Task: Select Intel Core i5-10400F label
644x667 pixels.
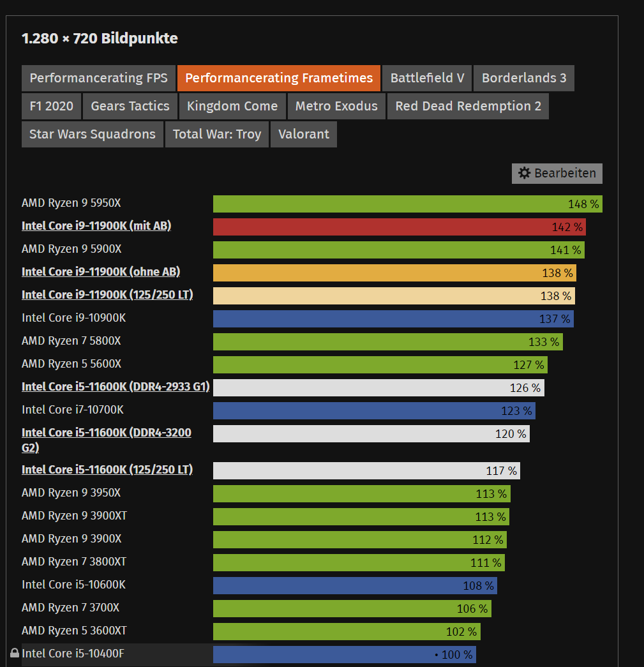Action: tap(73, 653)
